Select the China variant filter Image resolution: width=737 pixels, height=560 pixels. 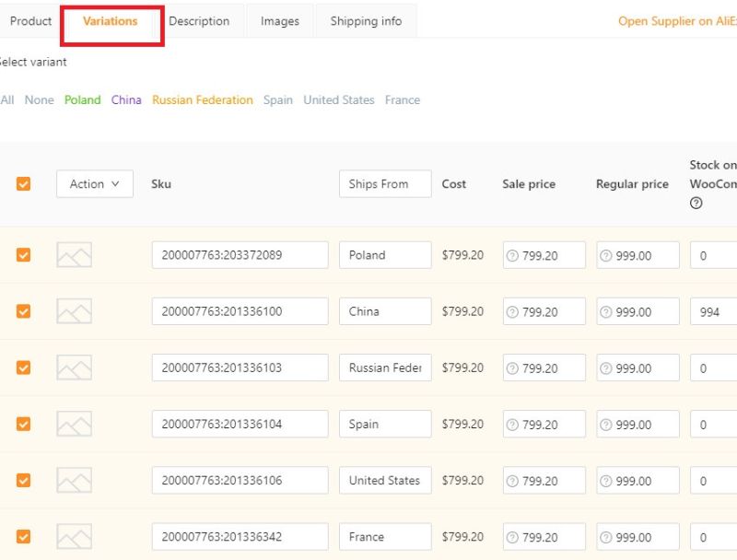(x=126, y=99)
